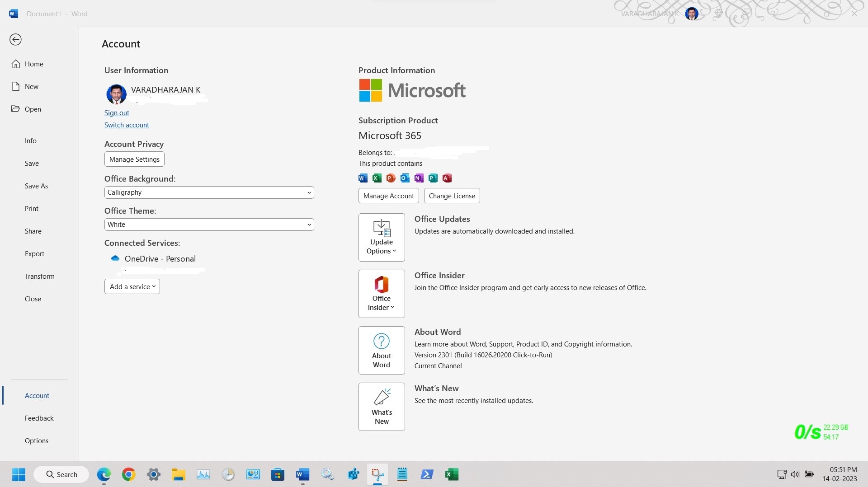
Task: Click the What's New button
Action: [x=382, y=407]
